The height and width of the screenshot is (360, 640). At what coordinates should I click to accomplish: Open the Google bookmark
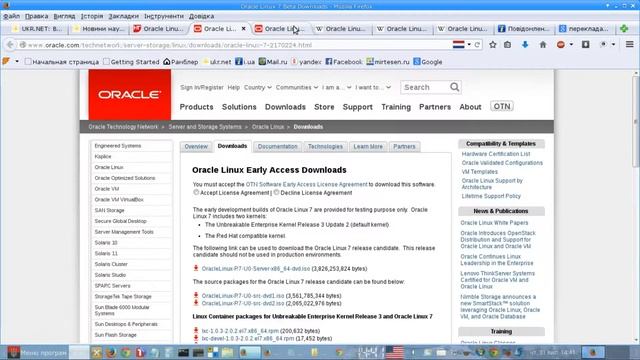click(x=427, y=62)
